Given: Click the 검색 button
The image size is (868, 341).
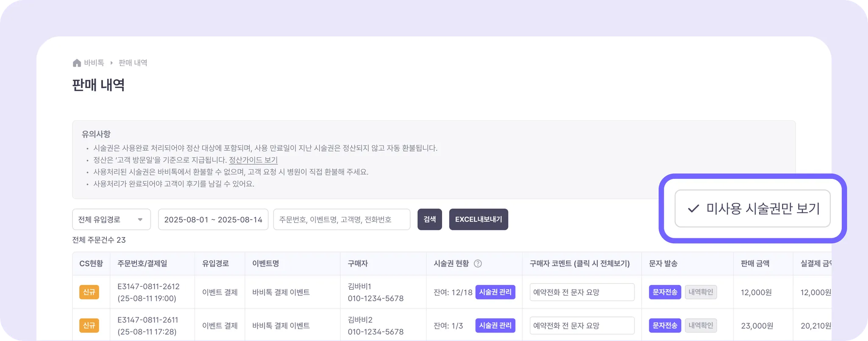Looking at the screenshot, I should (430, 219).
